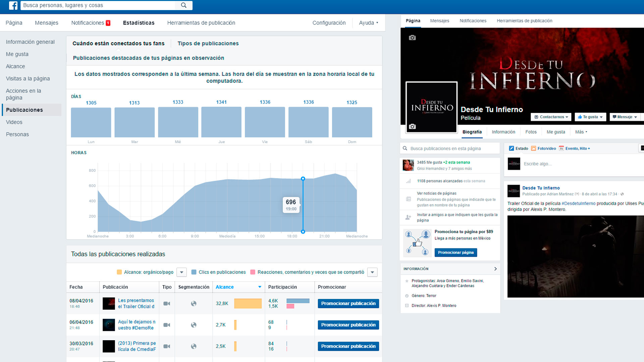644x362 pixels.
Task: Click the invite friends icon
Action: [x=408, y=218]
